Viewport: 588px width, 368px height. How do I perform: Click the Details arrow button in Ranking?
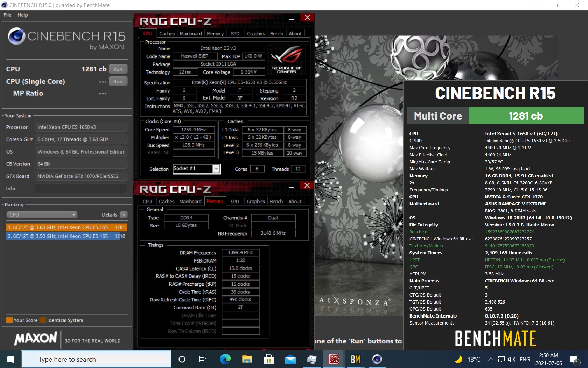(x=124, y=214)
